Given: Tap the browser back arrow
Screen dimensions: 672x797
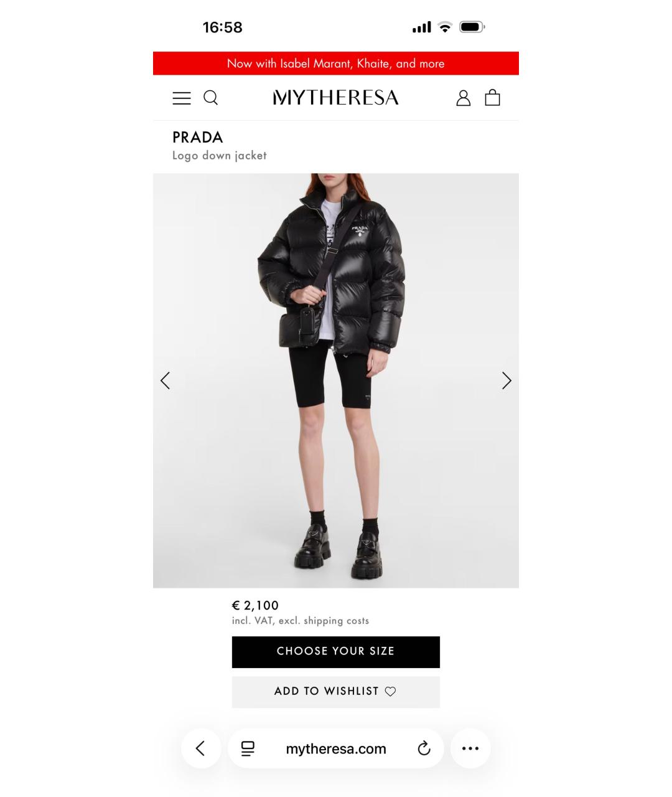Looking at the screenshot, I should 200,748.
